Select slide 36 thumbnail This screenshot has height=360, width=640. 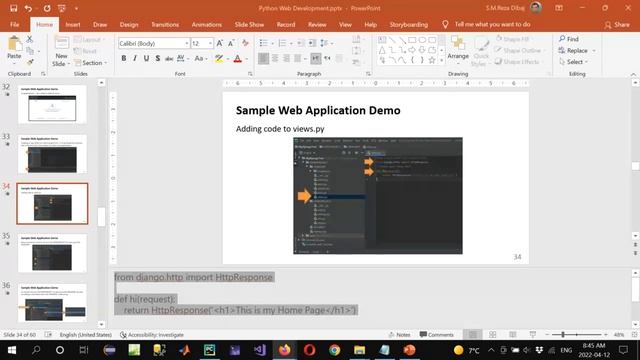(52, 303)
